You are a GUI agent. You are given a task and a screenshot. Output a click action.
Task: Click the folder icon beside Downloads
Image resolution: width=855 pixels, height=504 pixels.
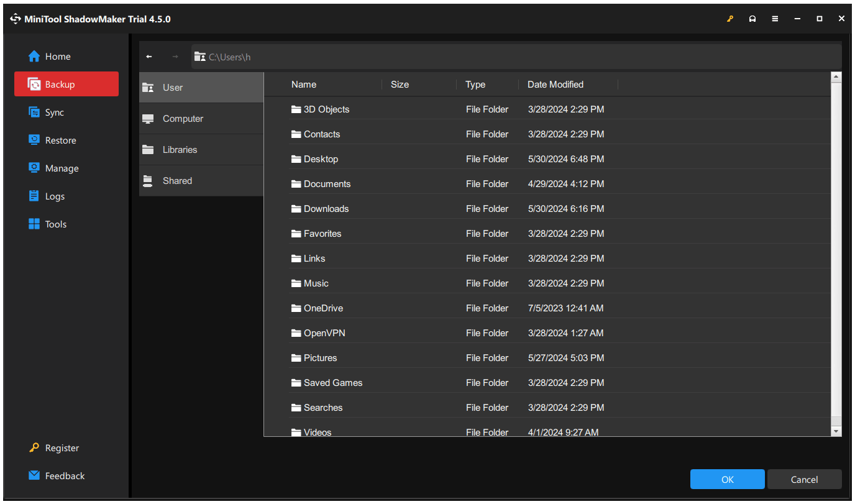click(296, 209)
